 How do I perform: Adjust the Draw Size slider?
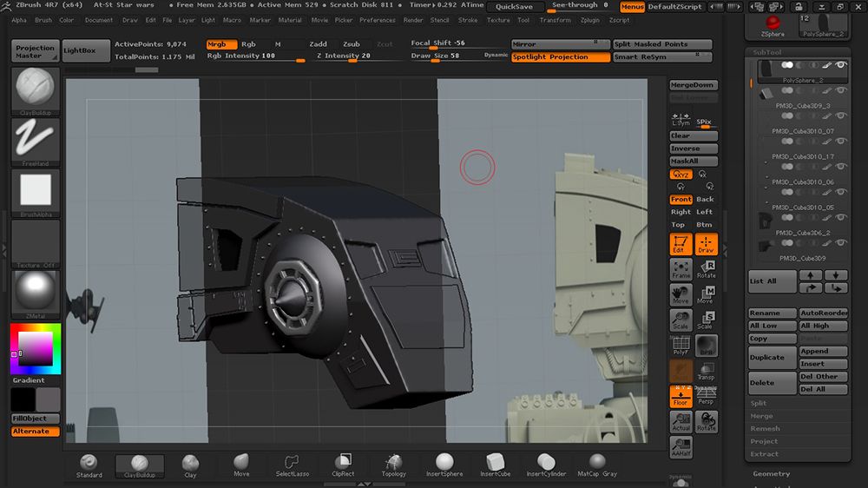[x=459, y=56]
